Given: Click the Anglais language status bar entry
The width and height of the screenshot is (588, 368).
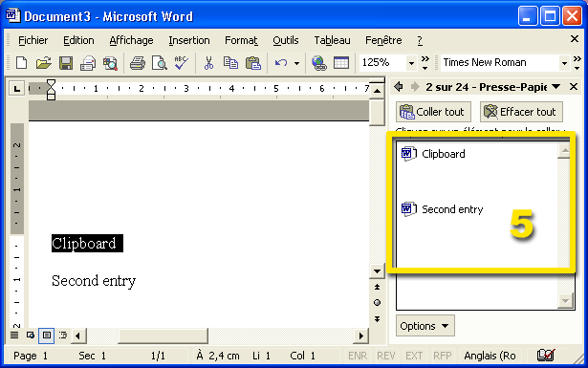Looking at the screenshot, I should tap(490, 356).
